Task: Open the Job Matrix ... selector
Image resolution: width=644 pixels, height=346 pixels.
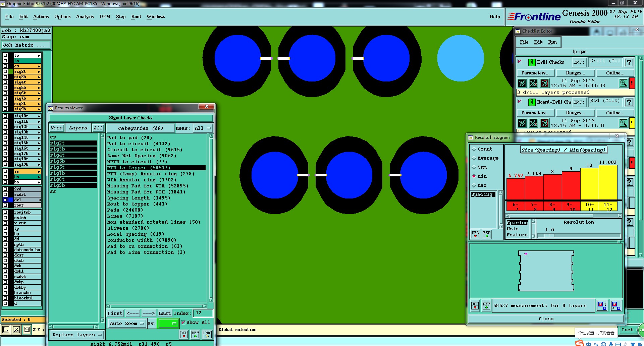Action: (26, 45)
